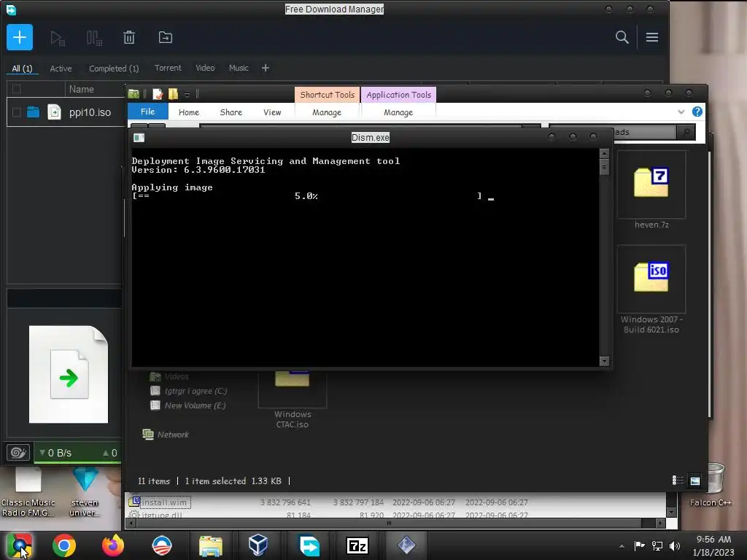
Task: Open the Share ribbon tab
Action: pos(231,112)
